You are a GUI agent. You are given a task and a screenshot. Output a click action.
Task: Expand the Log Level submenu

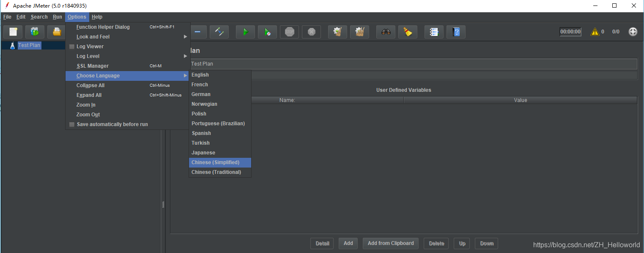pos(128,56)
